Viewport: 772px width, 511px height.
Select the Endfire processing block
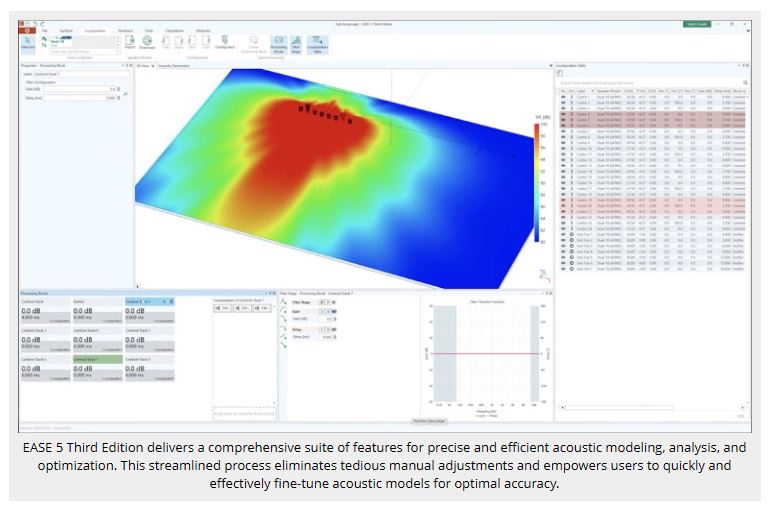(97, 311)
